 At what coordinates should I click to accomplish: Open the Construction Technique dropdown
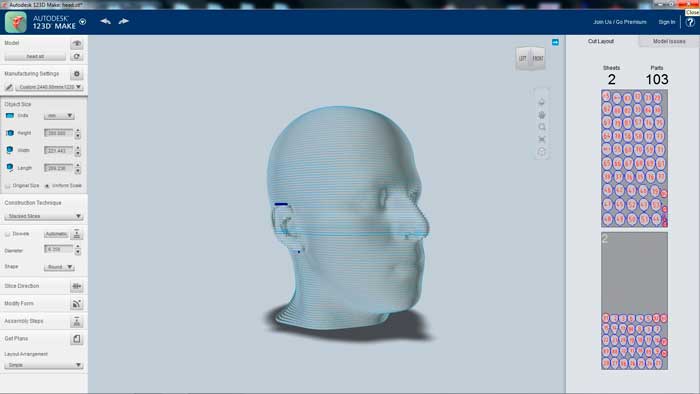(x=43, y=216)
